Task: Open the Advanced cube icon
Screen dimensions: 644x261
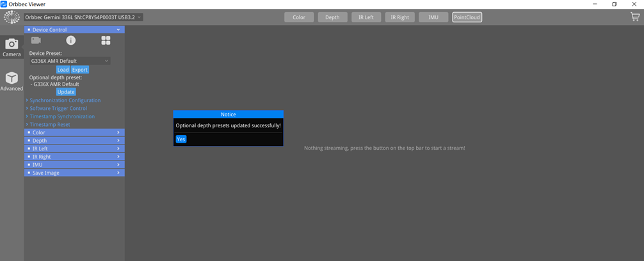Action: (x=12, y=81)
